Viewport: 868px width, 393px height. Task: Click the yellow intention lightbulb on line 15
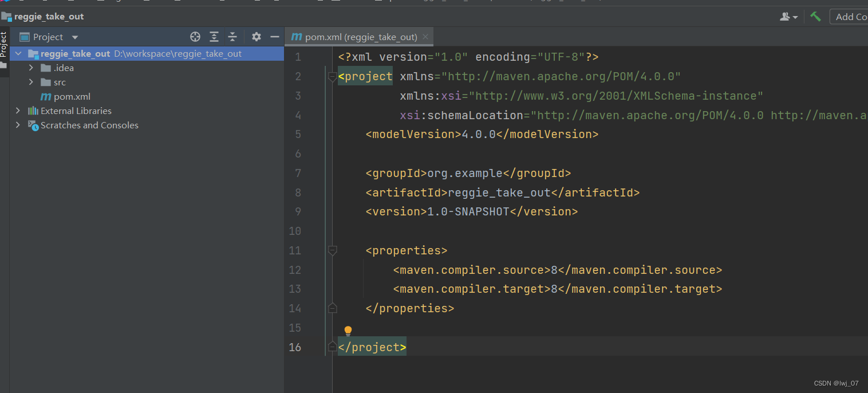pyautogui.click(x=348, y=331)
